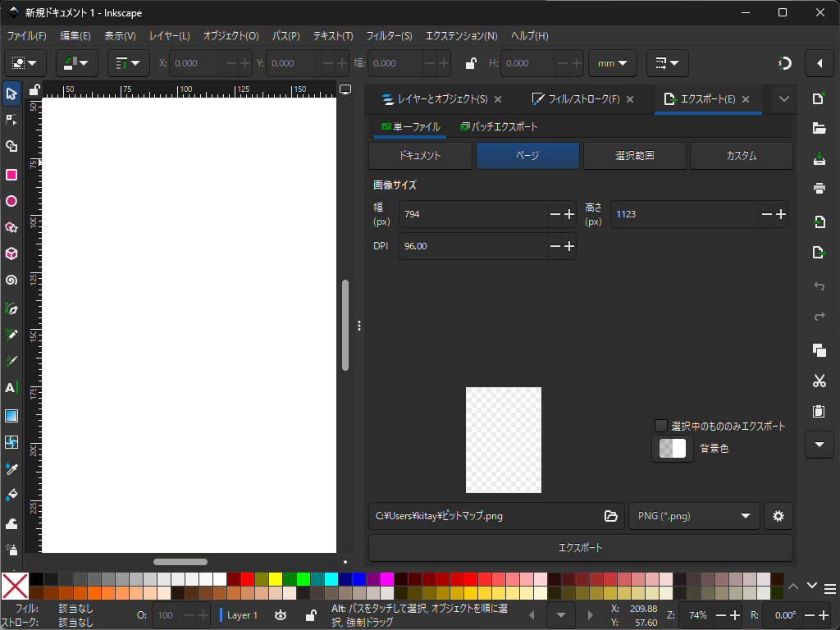
Task: Select the カスタム export area option
Action: [x=741, y=155]
